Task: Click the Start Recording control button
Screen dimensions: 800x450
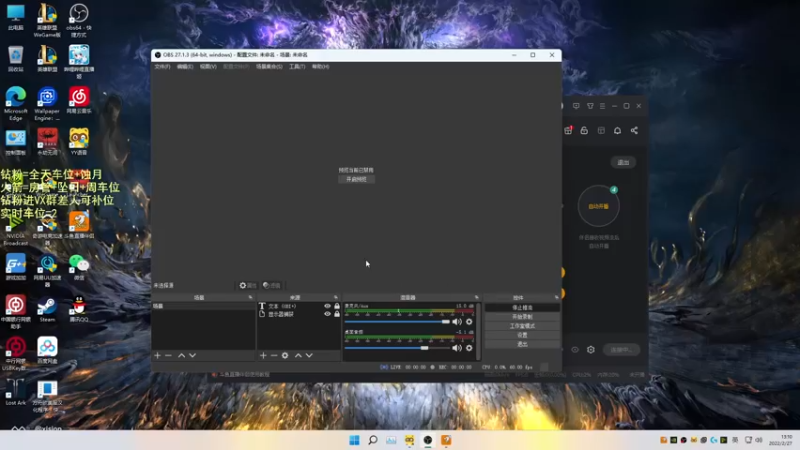Action: (522, 317)
